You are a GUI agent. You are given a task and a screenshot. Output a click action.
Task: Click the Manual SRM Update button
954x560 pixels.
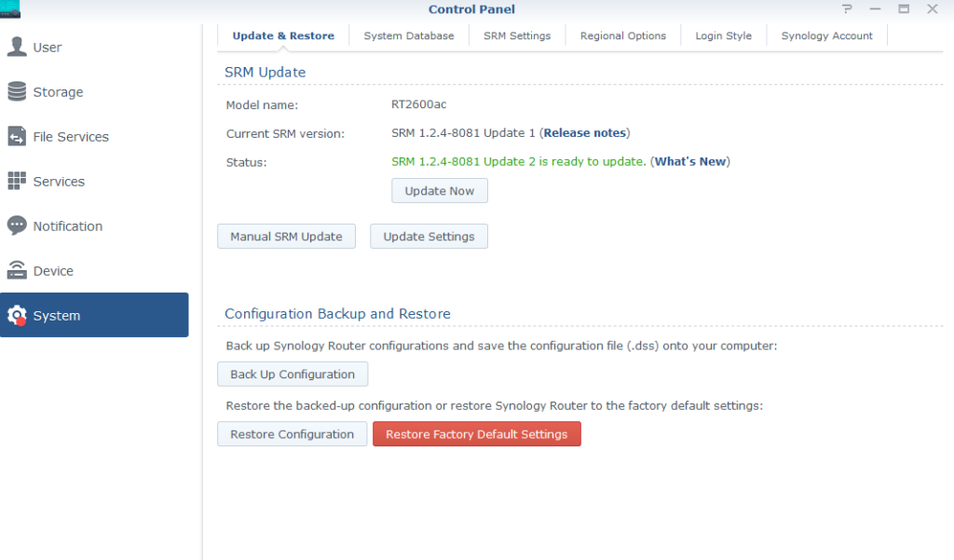[x=286, y=237]
